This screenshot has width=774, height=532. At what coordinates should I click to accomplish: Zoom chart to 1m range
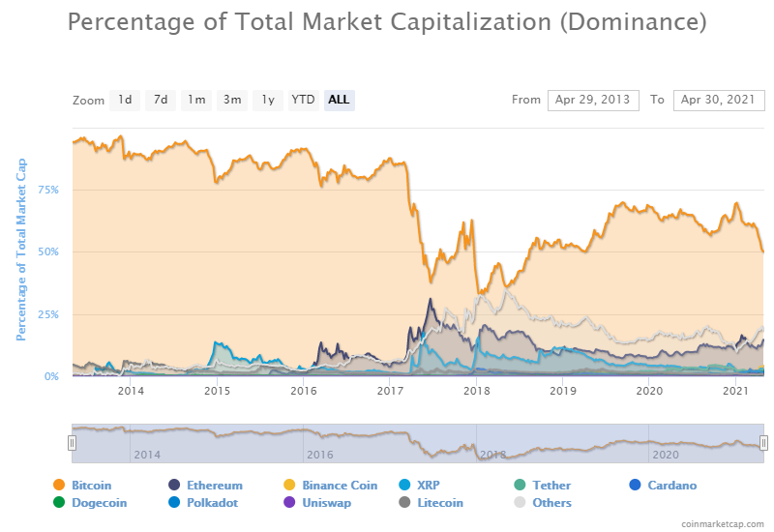(x=196, y=100)
